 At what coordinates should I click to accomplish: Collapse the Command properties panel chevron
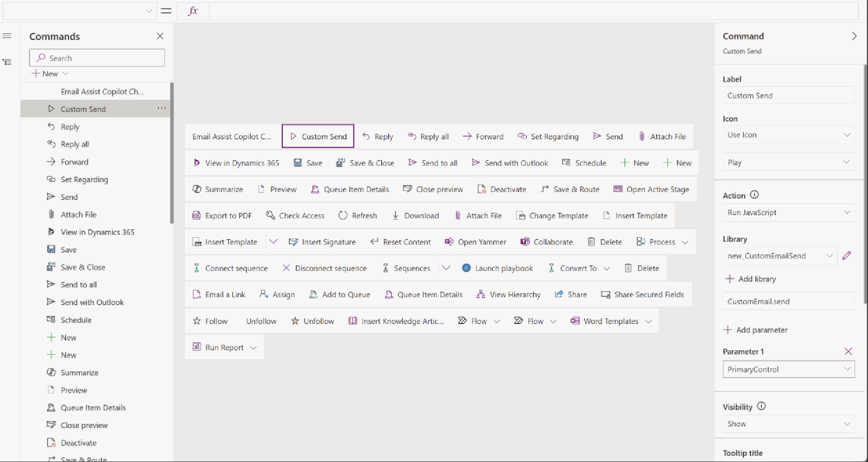click(854, 36)
